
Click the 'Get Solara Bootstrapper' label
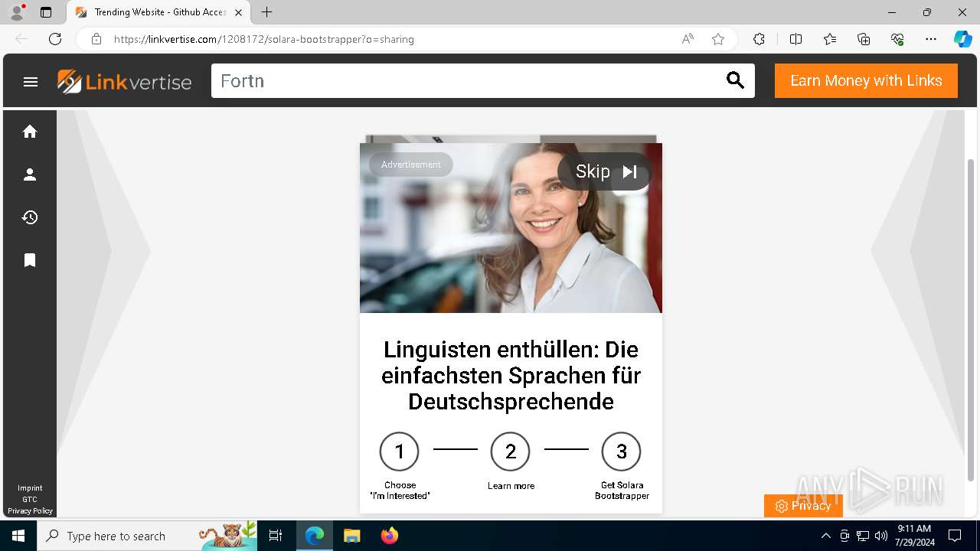point(622,491)
